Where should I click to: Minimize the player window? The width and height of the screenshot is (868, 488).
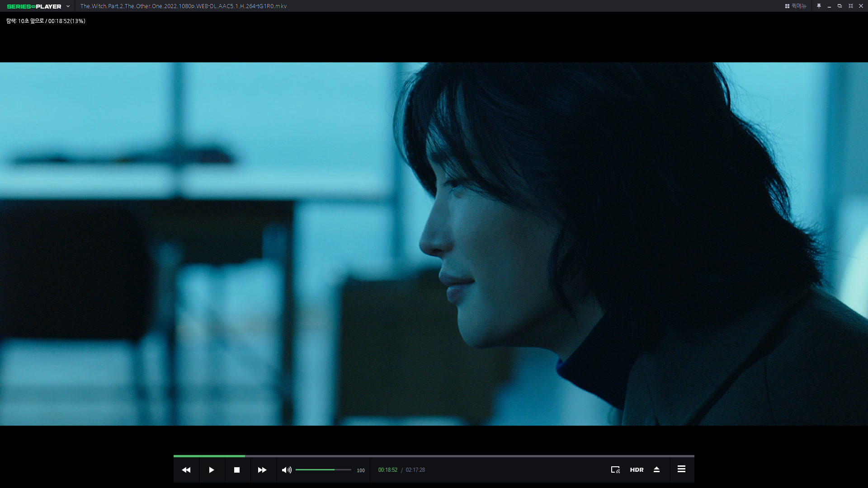(x=829, y=6)
